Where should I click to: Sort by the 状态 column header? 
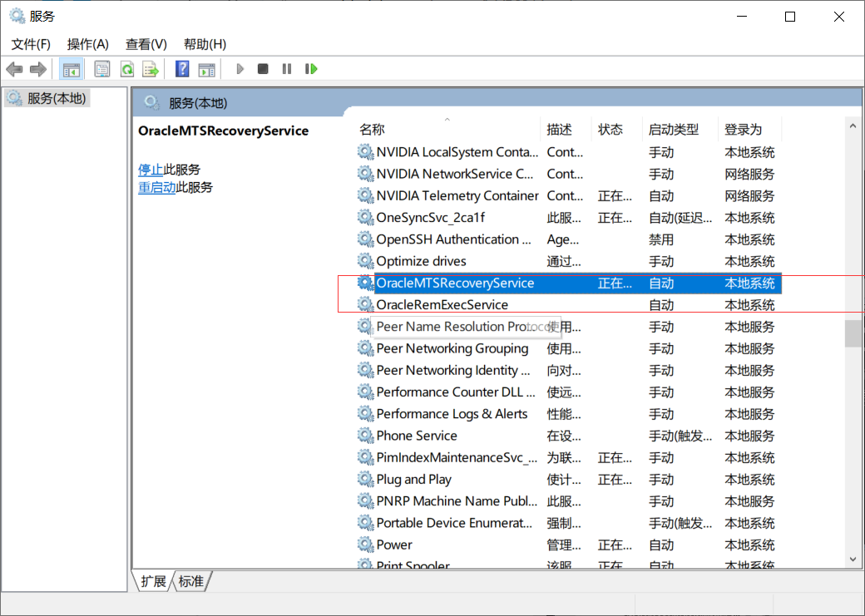pyautogui.click(x=617, y=130)
